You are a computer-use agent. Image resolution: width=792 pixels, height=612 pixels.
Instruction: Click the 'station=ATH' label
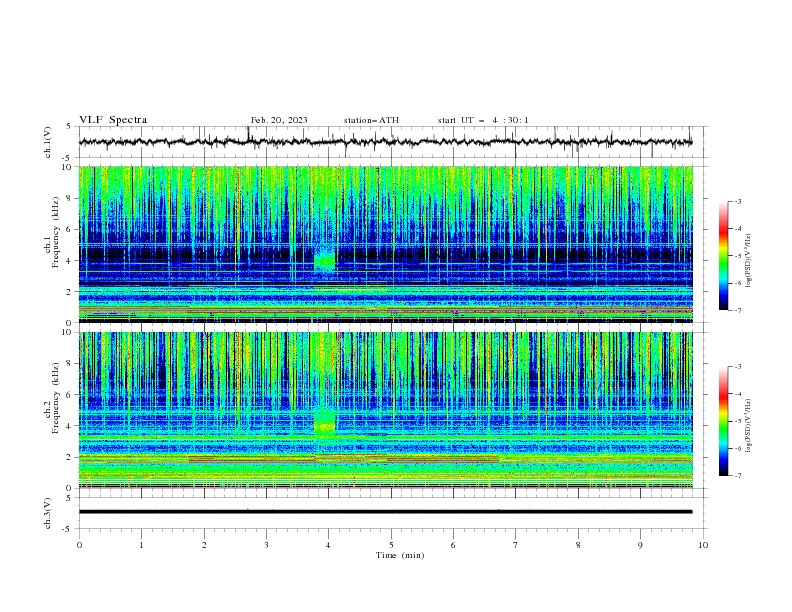pos(371,120)
